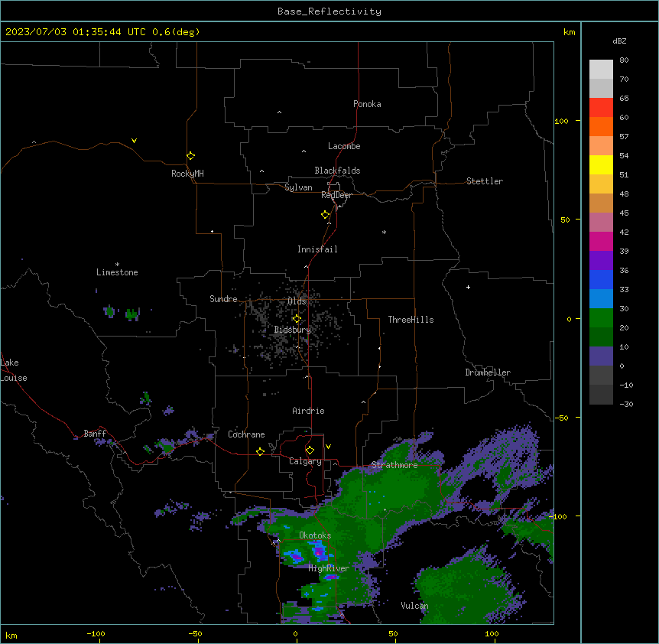Viewport: 659px width, 644px height.
Task: Click the Calgary city label
Action: click(305, 461)
